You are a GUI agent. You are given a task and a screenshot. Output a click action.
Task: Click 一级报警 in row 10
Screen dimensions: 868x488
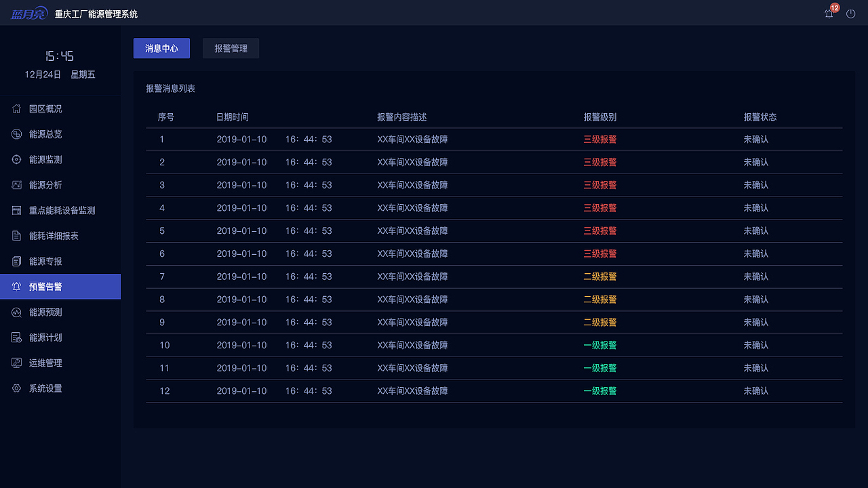tap(600, 345)
